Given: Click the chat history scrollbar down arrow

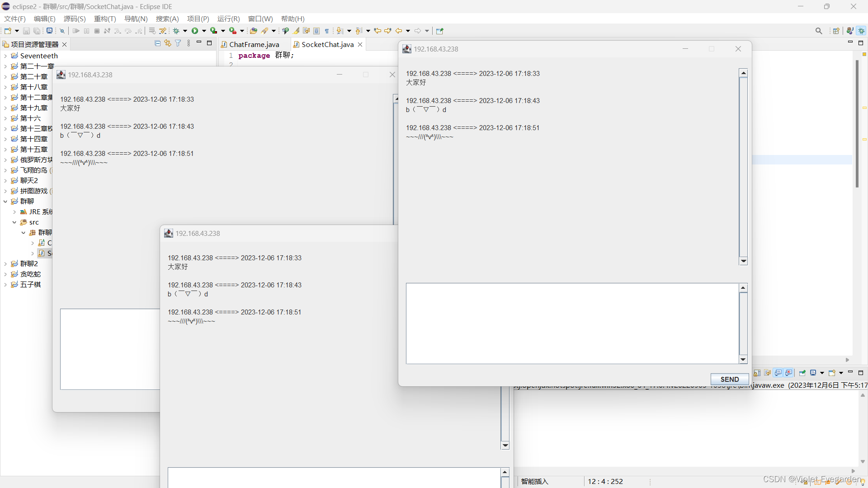Looking at the screenshot, I should pyautogui.click(x=743, y=261).
